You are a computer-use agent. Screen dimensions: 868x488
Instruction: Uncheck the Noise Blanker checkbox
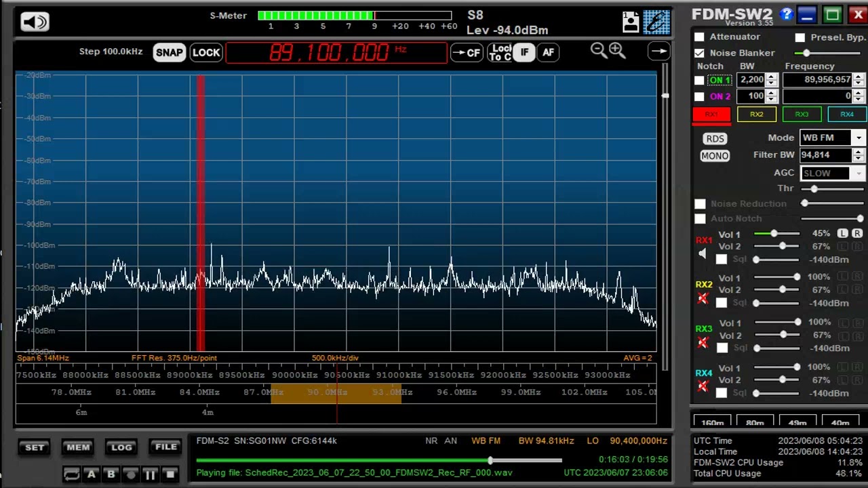pos(699,53)
